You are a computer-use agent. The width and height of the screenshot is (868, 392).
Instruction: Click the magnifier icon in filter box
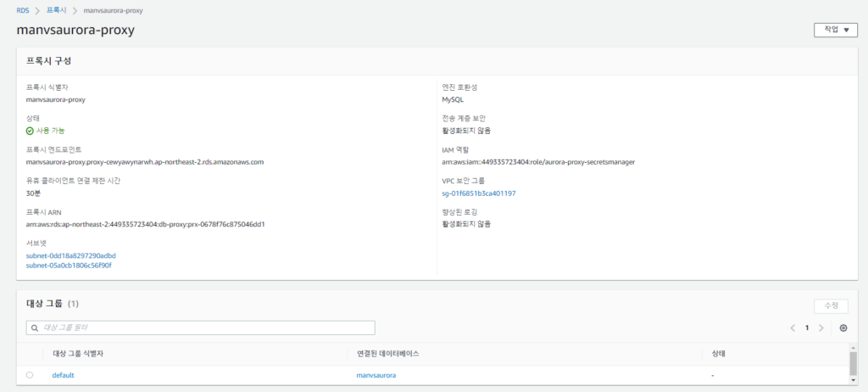coord(34,328)
